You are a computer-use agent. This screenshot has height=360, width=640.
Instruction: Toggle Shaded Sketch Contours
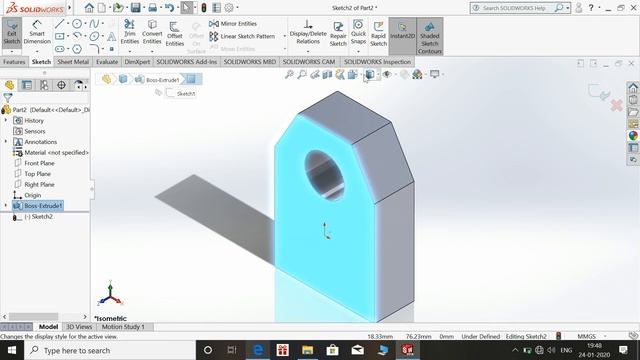(x=429, y=36)
